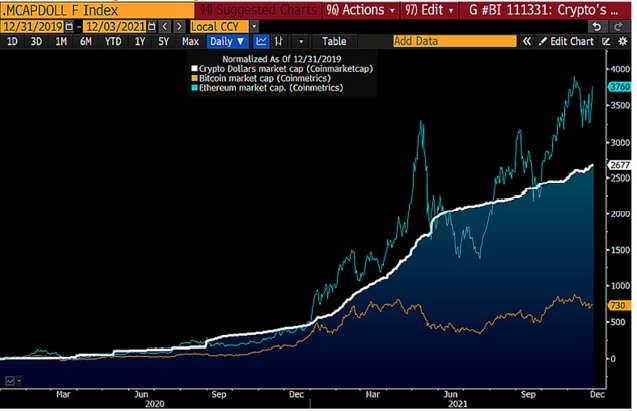Click the Table button
The image size is (637, 411).
pyautogui.click(x=334, y=41)
